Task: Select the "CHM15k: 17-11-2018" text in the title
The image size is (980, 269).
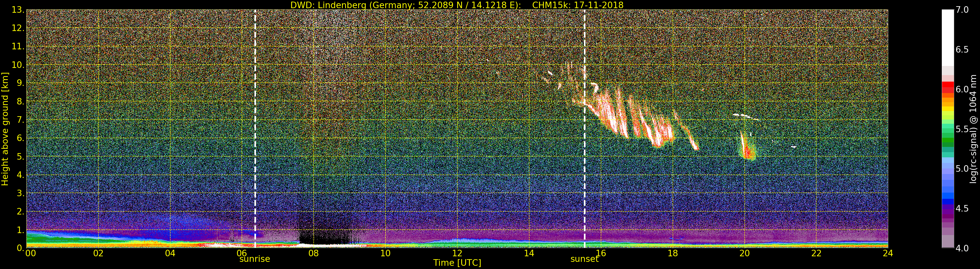Action: [x=578, y=5]
